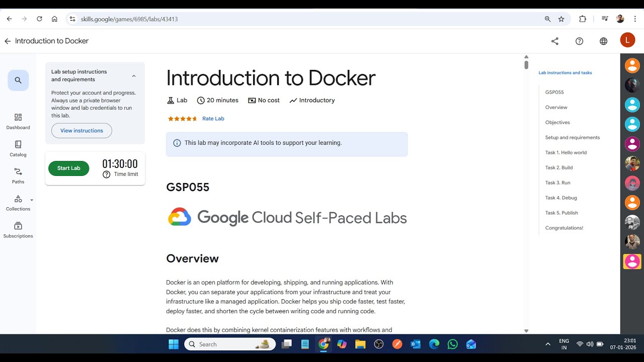Jump to Congratulations! section
This screenshot has width=644, height=362.
(x=564, y=228)
